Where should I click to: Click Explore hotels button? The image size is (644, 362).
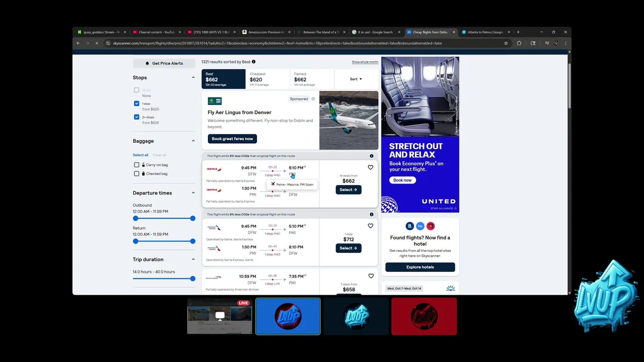(x=420, y=267)
